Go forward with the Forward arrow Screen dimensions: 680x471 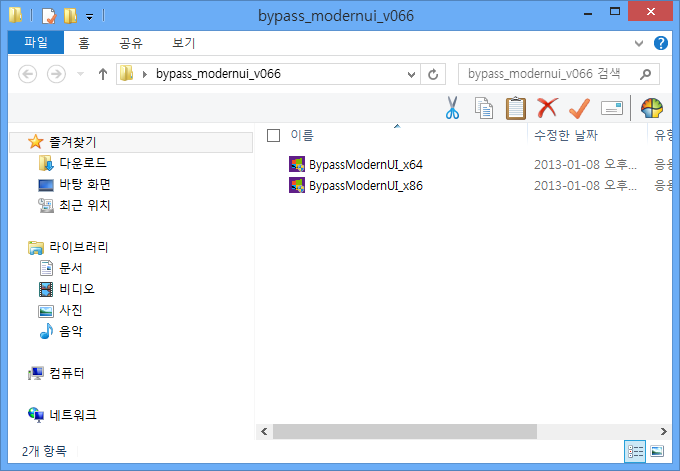[56, 74]
